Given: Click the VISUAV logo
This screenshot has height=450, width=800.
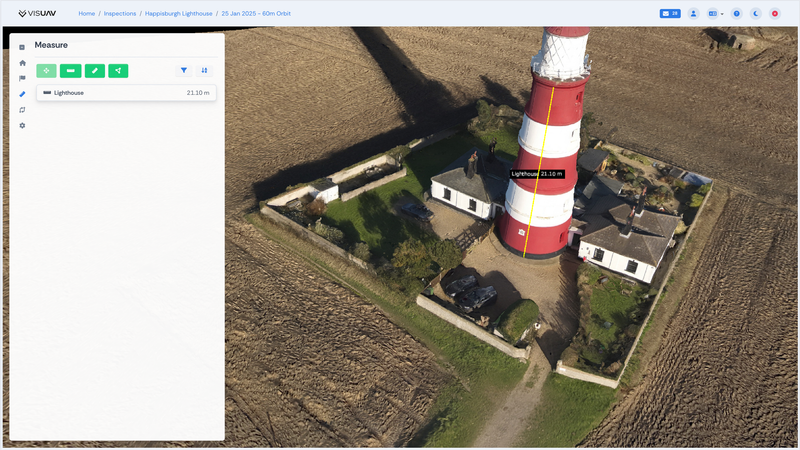Looking at the screenshot, I should click(37, 14).
